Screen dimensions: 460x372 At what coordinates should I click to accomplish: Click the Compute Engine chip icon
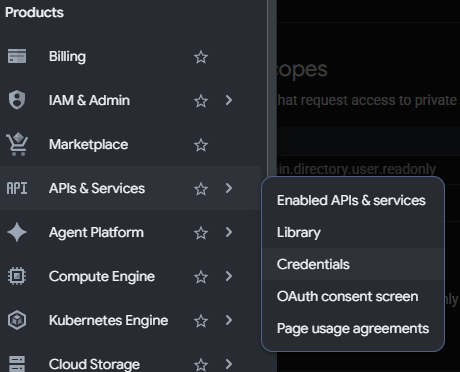(17, 276)
